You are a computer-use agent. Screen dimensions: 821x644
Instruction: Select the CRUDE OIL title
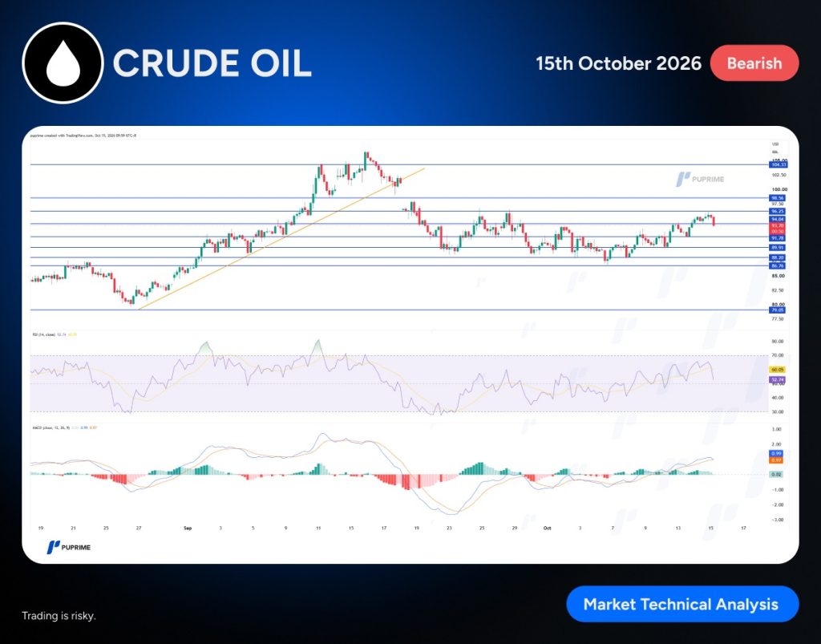(x=212, y=63)
